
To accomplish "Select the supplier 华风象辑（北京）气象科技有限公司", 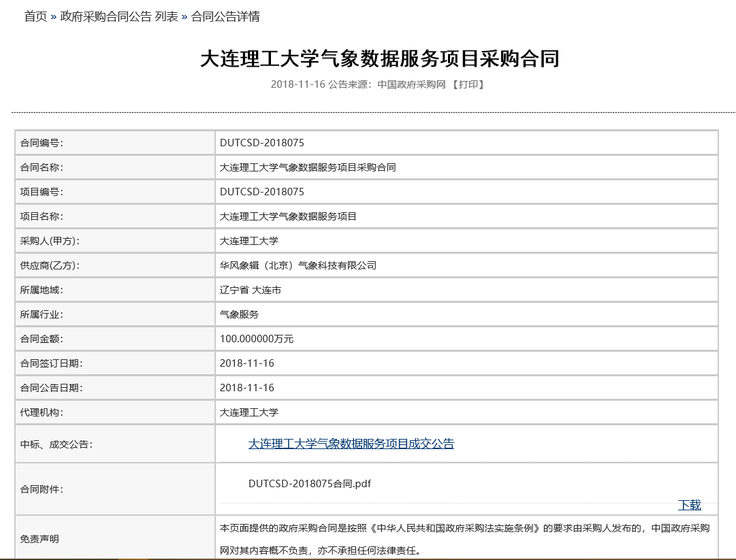I will pyautogui.click(x=298, y=265).
